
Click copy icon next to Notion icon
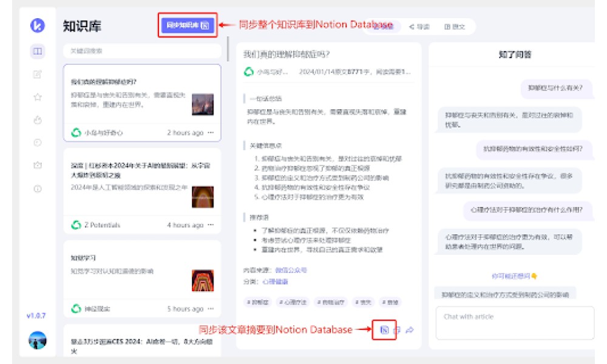pos(397,331)
